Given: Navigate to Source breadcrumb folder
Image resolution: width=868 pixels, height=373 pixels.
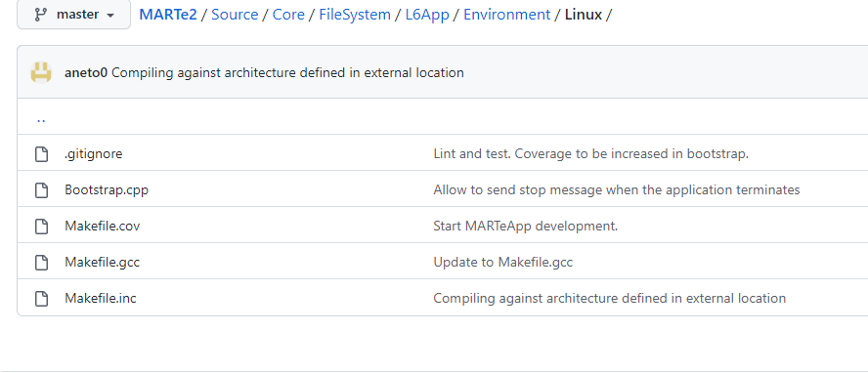Looking at the screenshot, I should tap(235, 15).
